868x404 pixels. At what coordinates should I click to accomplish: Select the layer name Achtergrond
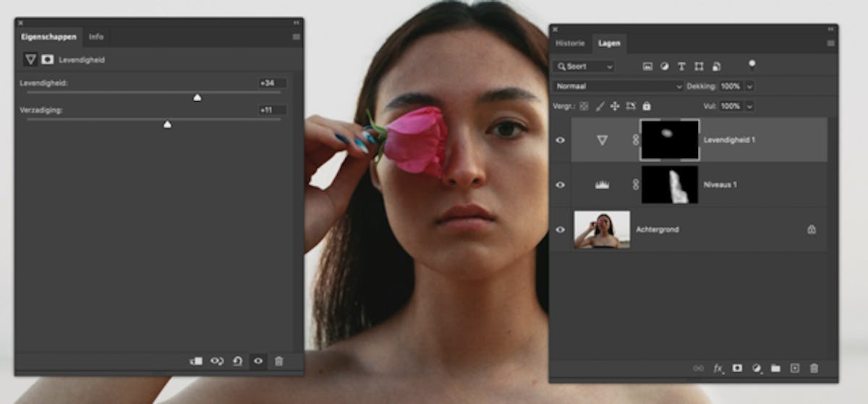(x=657, y=230)
